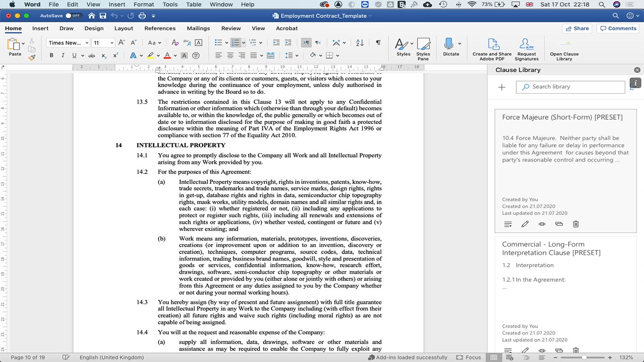Switch to the Insert ribbon tab

(41, 28)
